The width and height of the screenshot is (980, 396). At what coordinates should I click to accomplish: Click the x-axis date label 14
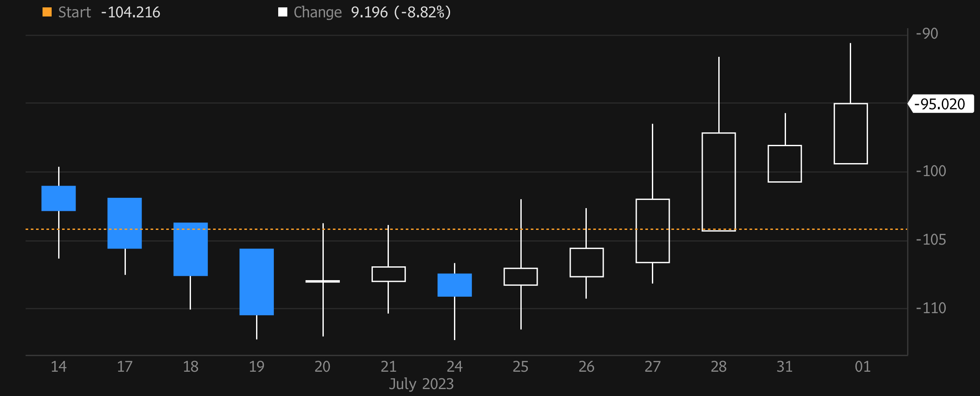click(59, 367)
